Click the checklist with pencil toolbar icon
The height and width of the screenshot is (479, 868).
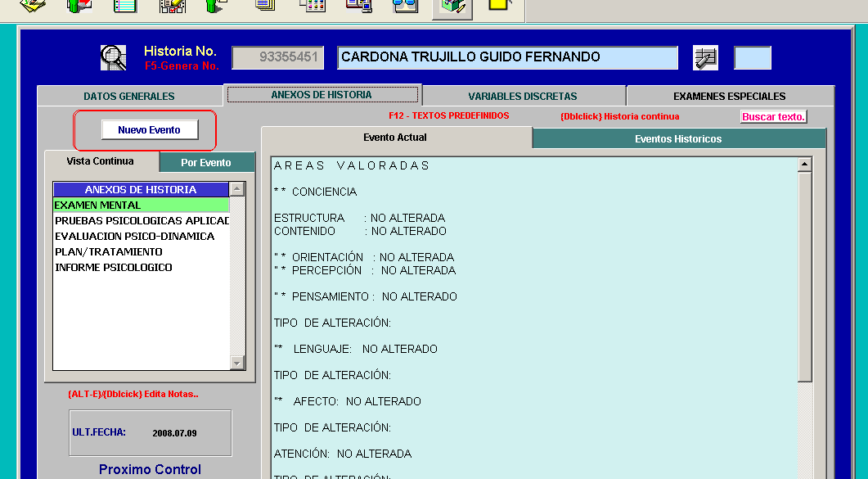172,6
